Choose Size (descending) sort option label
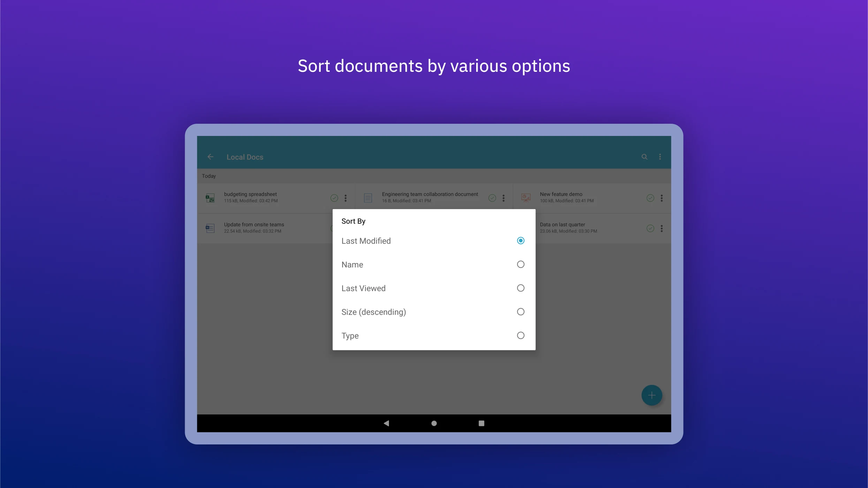868x488 pixels. coord(374,312)
